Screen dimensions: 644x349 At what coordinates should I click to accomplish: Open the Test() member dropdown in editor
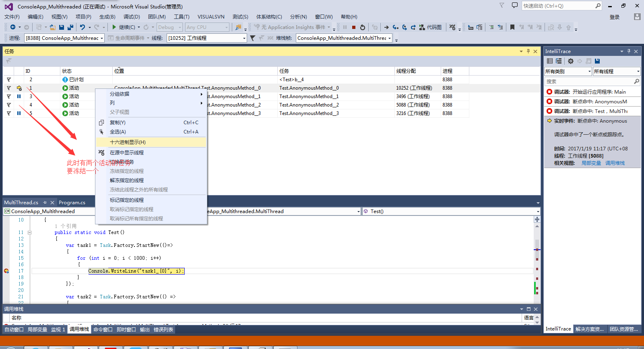[451, 211]
